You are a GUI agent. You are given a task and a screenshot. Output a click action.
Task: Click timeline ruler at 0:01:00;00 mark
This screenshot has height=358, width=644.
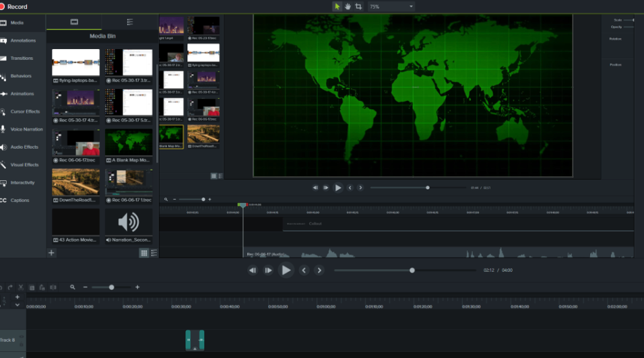coord(325,307)
